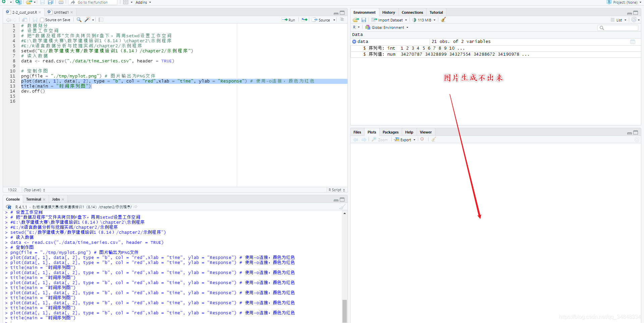Open the Top Level scope selector
This screenshot has width=644, height=323.
tap(34, 190)
